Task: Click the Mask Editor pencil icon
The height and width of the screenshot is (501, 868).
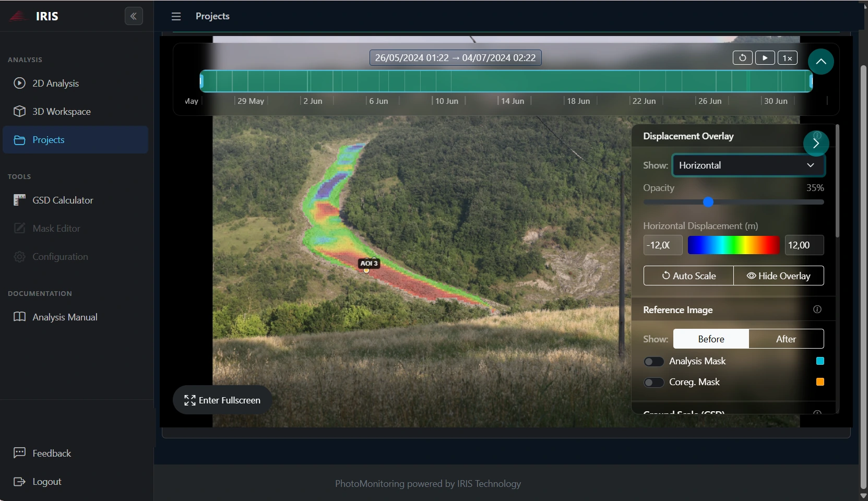Action: pyautogui.click(x=19, y=228)
